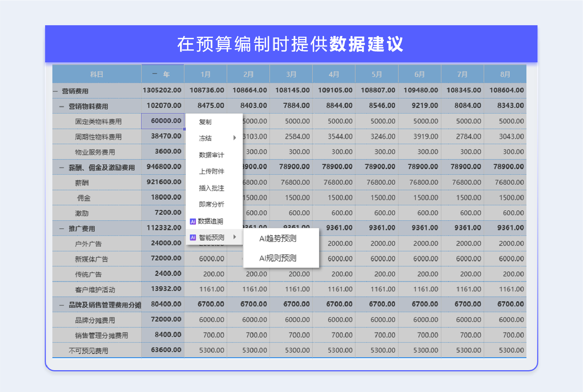The image size is (583, 392).
Task: Click the 推广费用 yearly value 112332.00
Action: point(164,228)
